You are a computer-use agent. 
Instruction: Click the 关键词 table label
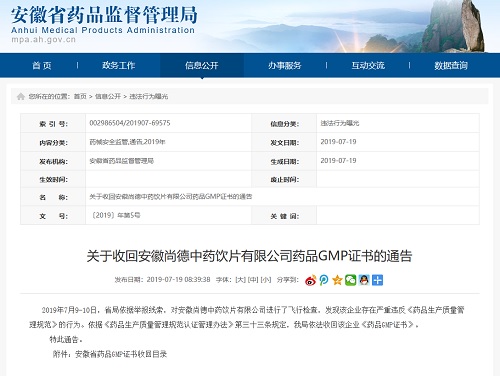[284, 216]
